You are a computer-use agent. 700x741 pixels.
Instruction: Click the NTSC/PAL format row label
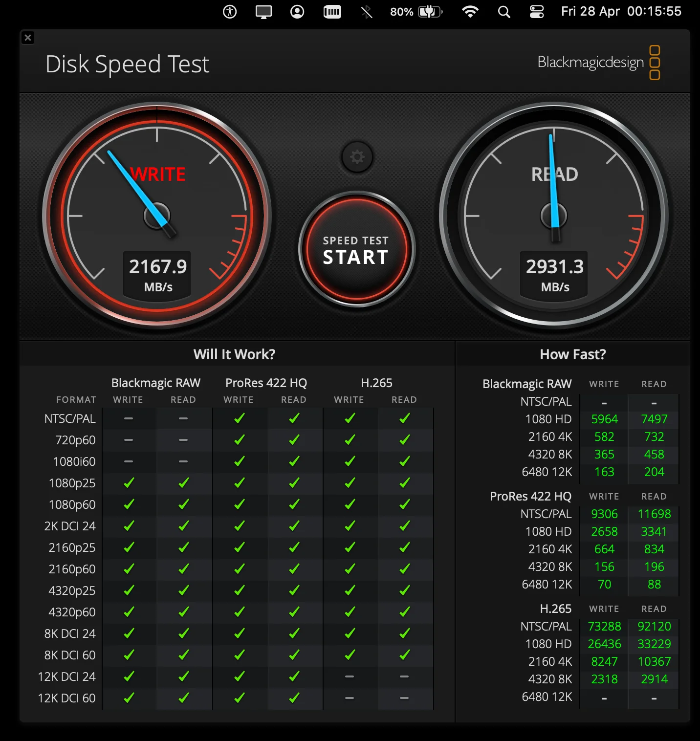tap(70, 419)
